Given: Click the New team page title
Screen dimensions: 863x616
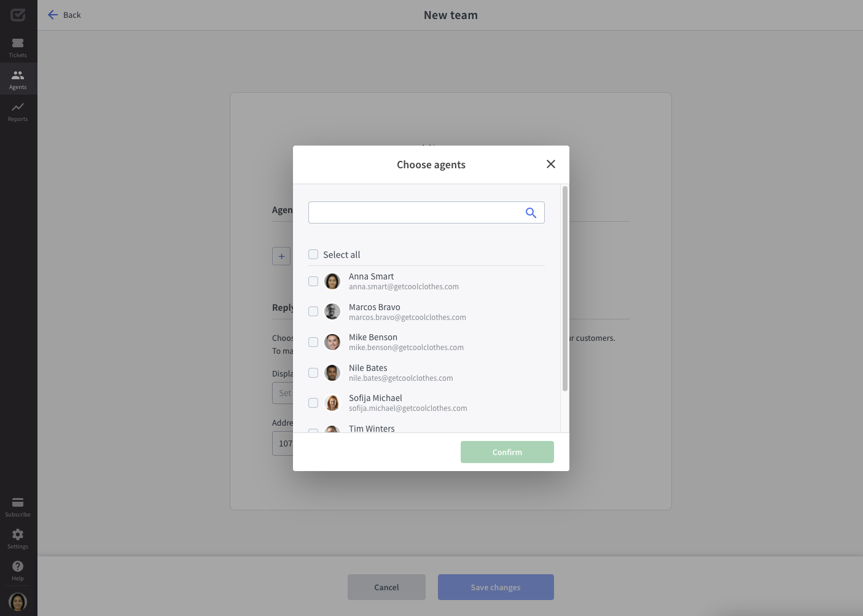Looking at the screenshot, I should point(451,15).
